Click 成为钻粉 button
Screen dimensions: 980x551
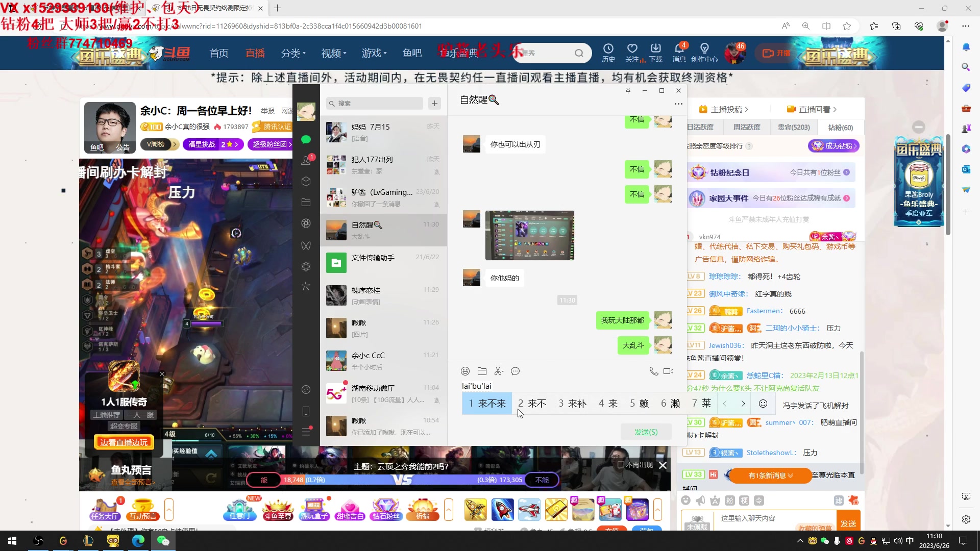click(834, 146)
